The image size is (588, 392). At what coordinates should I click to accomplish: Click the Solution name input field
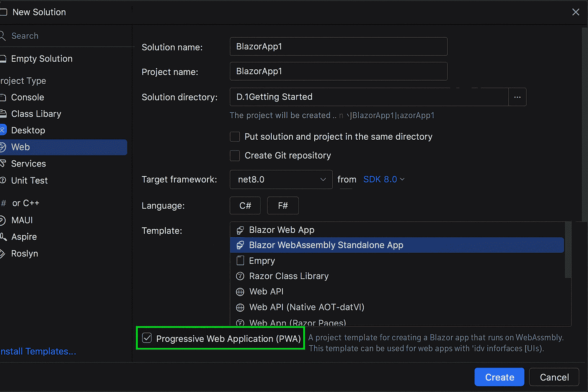click(x=338, y=46)
